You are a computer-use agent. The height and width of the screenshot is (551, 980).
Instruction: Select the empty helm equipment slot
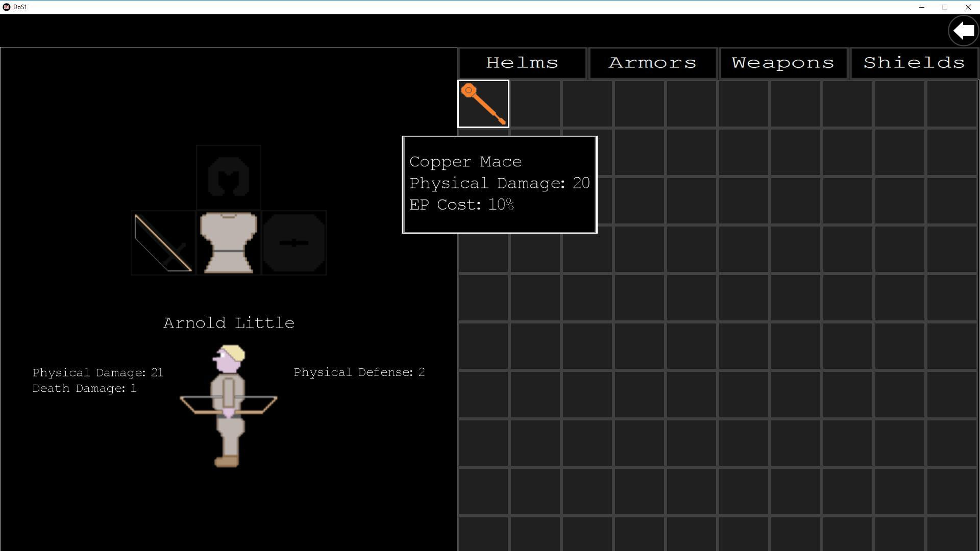[x=229, y=178]
